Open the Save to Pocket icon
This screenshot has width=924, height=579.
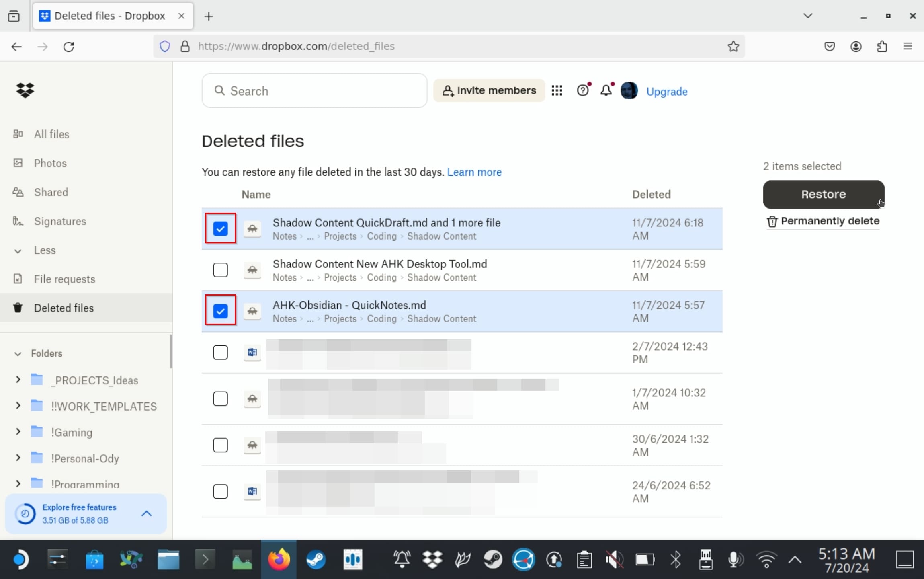(830, 47)
